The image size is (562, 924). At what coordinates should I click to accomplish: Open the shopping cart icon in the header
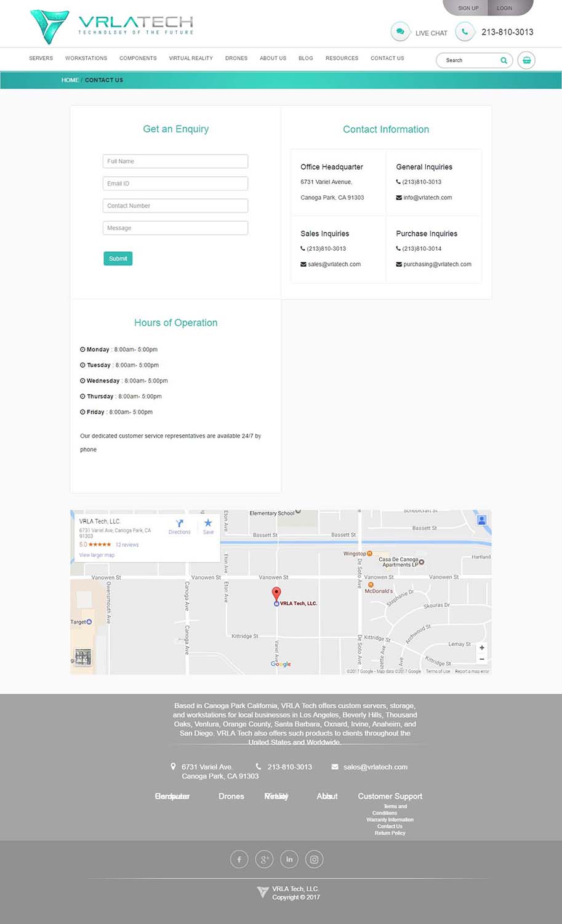526,60
